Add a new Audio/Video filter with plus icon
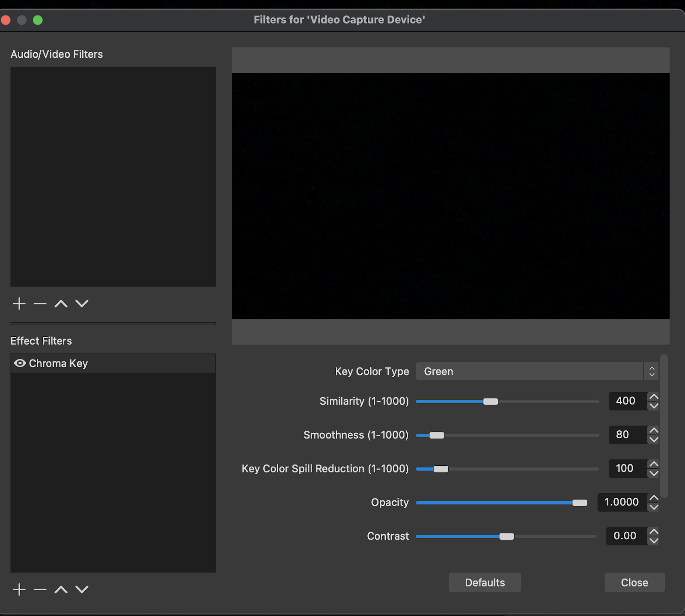Screen dimensions: 685x616 pos(19,304)
